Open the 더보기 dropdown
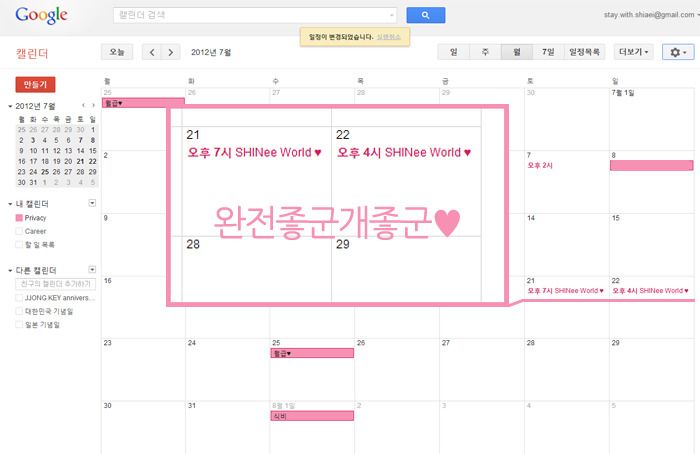The width and height of the screenshot is (700, 454). point(633,52)
